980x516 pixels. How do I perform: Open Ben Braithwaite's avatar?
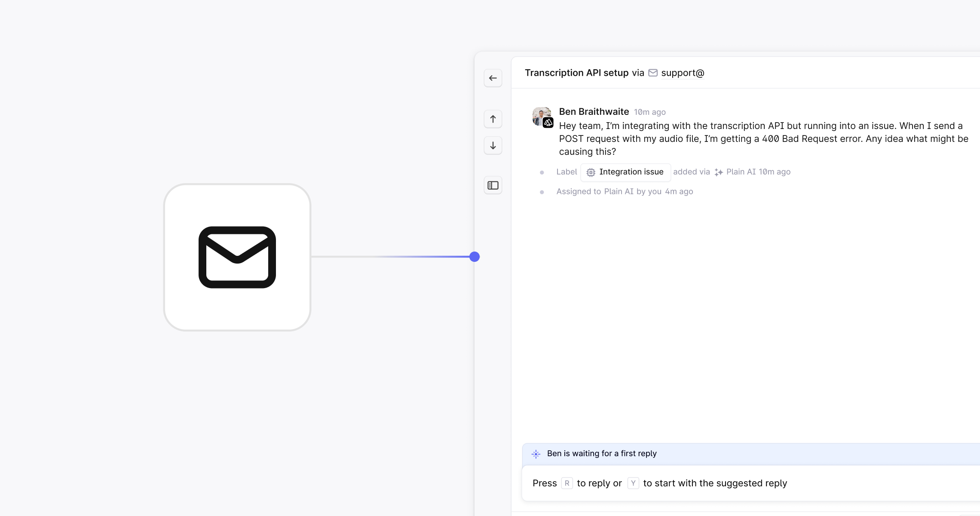[x=542, y=117]
